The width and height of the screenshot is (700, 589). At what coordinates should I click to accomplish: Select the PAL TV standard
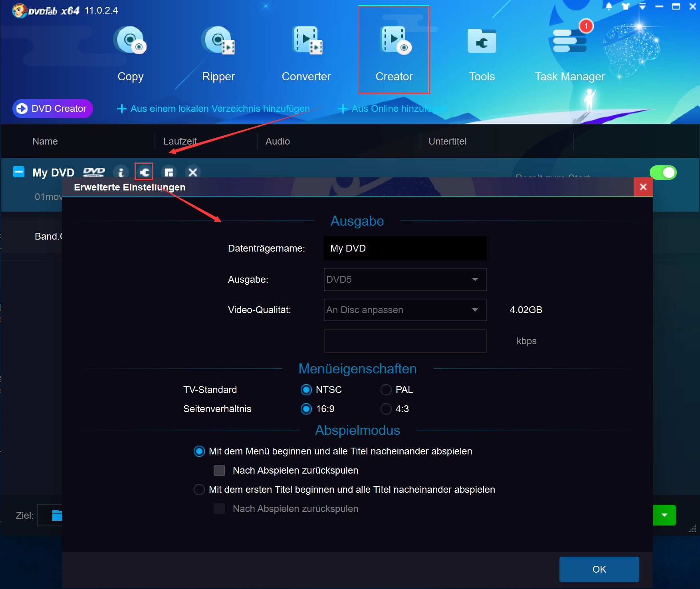tap(386, 390)
